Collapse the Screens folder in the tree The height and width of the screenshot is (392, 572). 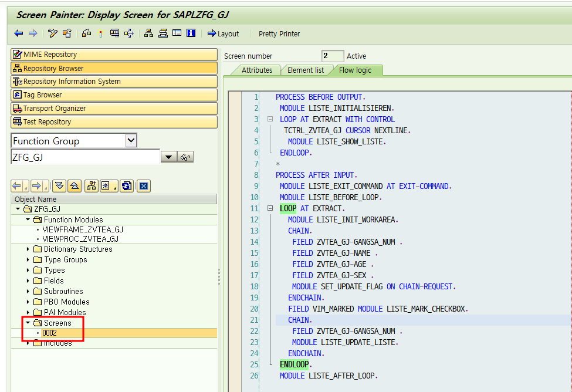[x=26, y=323]
